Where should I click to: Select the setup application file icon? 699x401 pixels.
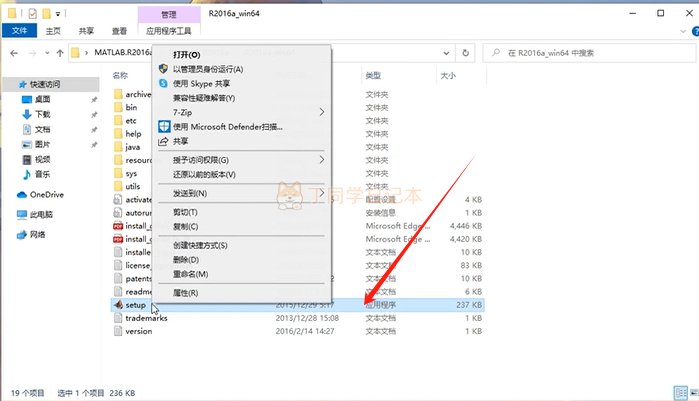point(118,305)
